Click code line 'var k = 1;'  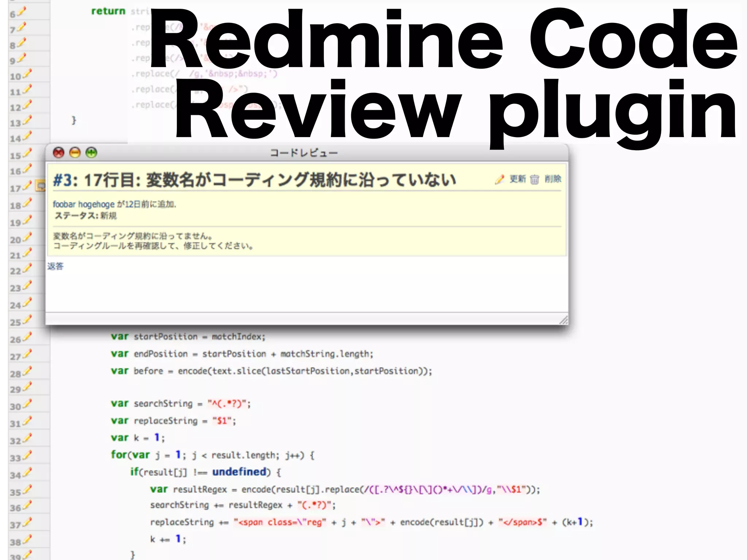coord(138,437)
